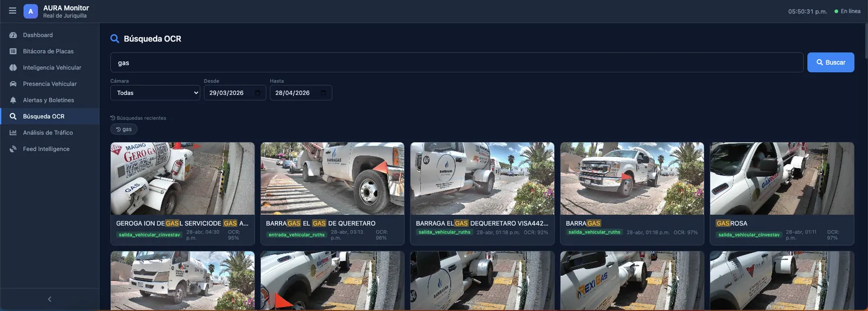Click the OCR search input containing 'gas'
This screenshot has height=311, width=868.
pyautogui.click(x=457, y=62)
